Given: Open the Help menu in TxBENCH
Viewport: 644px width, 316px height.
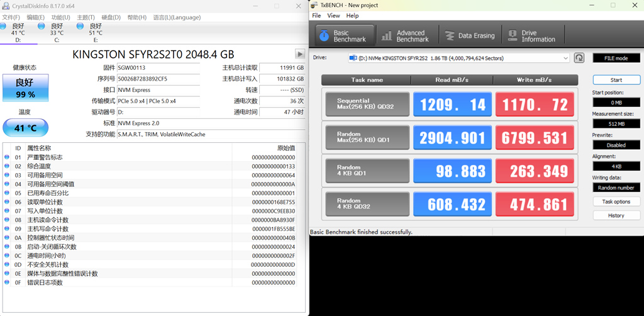Looking at the screenshot, I should coord(352,16).
